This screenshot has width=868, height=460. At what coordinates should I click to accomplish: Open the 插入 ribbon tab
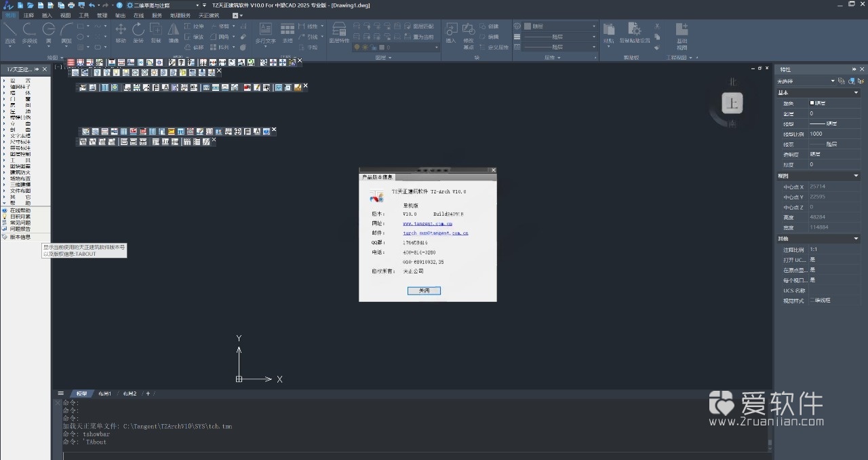(47, 15)
